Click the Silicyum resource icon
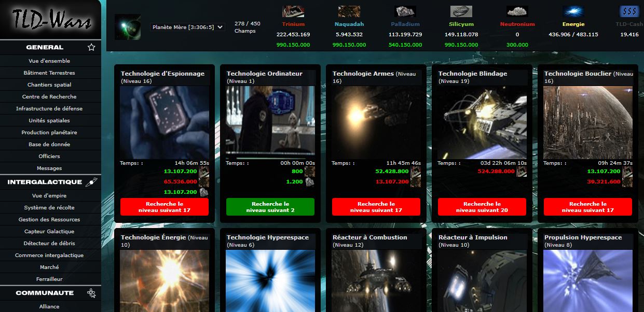644x312 pixels. (x=461, y=11)
